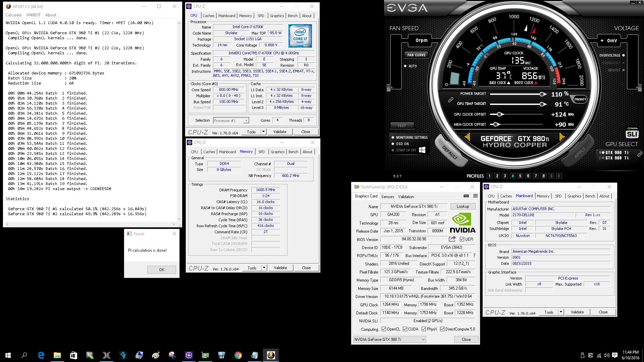Image resolution: width=644 pixels, height=362 pixels.
Task: Select GPU 1 GTX 980 Ti radio
Action: tap(603, 153)
